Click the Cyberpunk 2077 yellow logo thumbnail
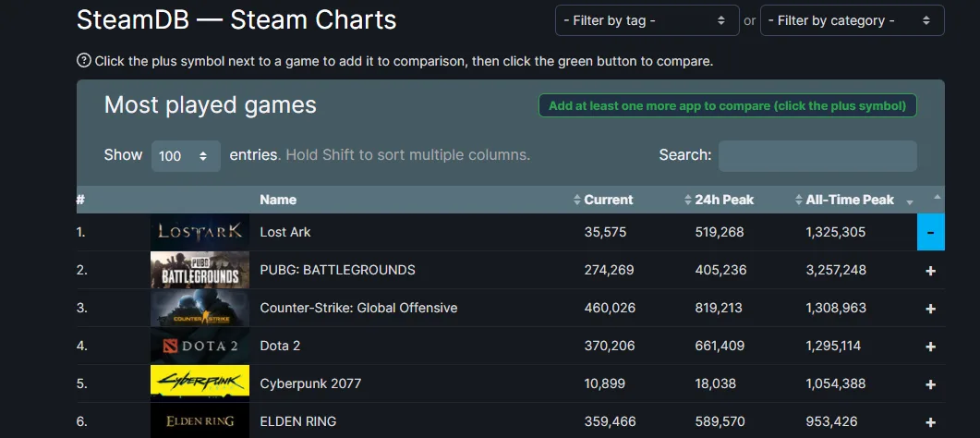The width and height of the screenshot is (980, 438). [200, 383]
